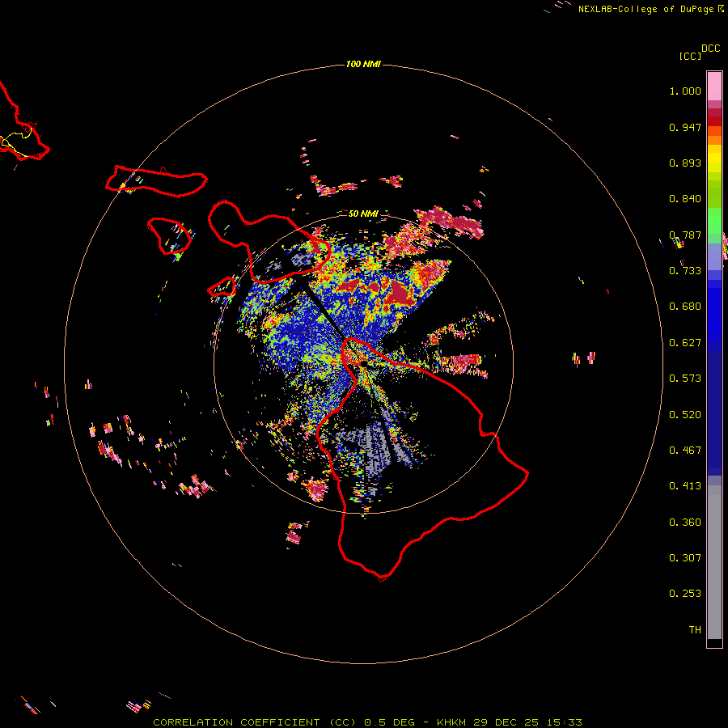Screen dimensions: 728x728
Task: Click the CORRELATION COEFFICIENT (CC) caption text
Action: (x=255, y=722)
